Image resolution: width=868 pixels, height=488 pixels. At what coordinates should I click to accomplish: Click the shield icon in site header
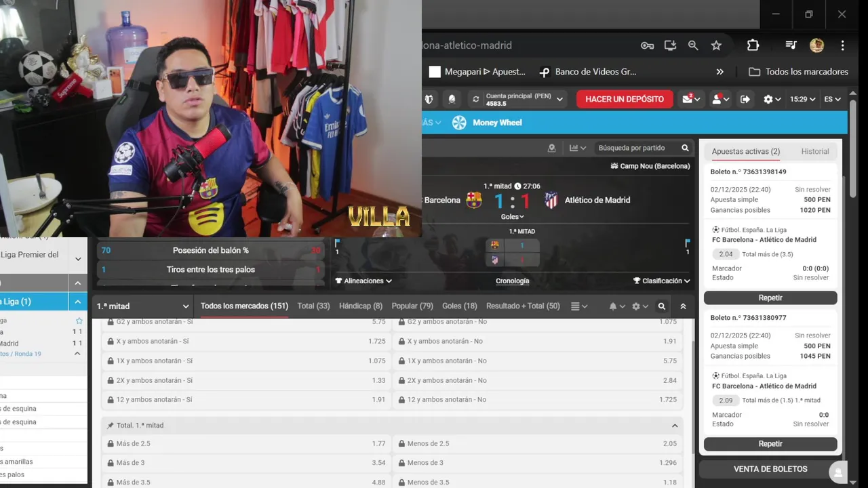pyautogui.click(x=429, y=99)
